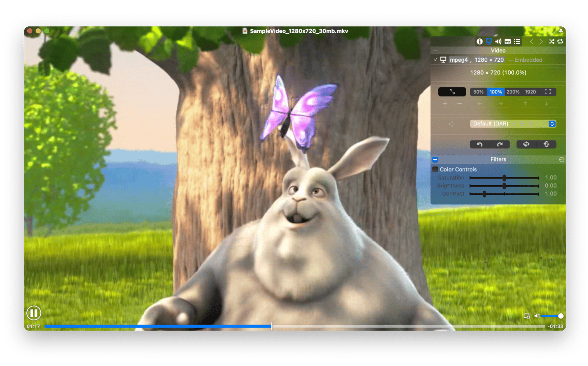This screenshot has height=366, width=588.
Task: Show the playlist panel icon
Action: [x=517, y=41]
